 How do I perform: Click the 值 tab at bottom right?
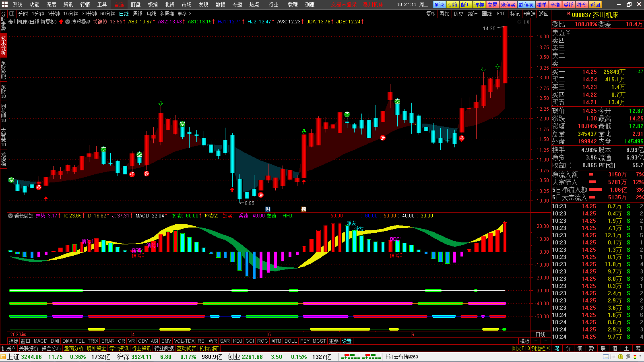[615, 348]
